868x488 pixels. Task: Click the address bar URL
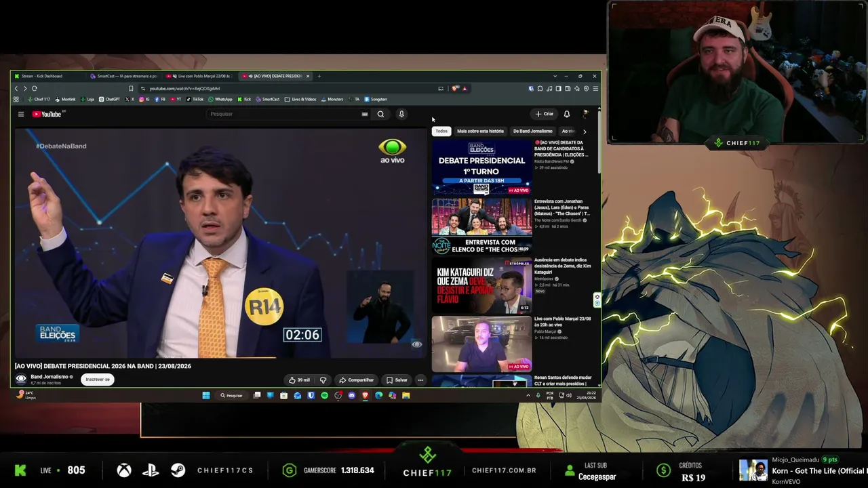(184, 88)
